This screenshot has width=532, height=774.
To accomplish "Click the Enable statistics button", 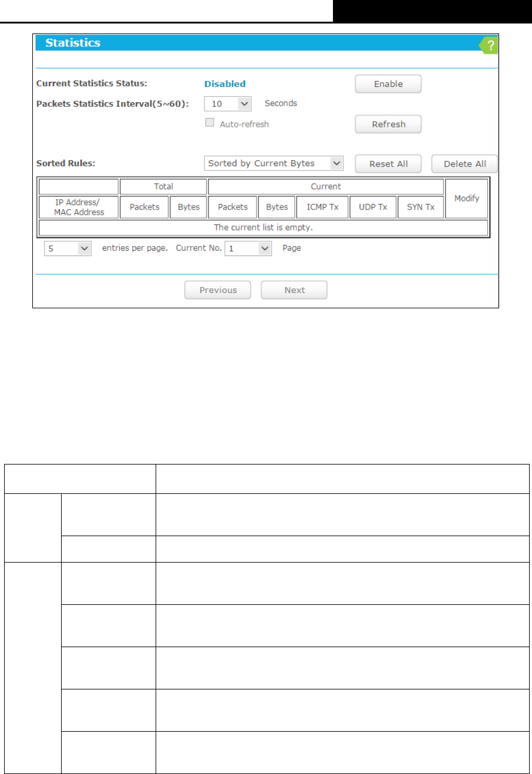I will pos(388,84).
